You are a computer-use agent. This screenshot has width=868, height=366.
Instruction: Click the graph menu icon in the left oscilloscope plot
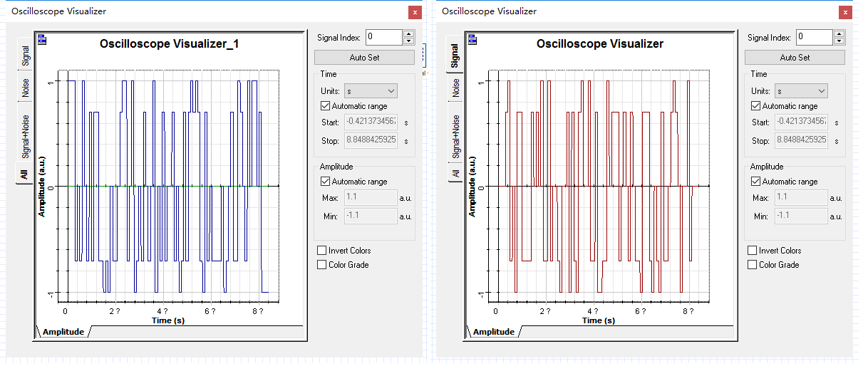42,40
